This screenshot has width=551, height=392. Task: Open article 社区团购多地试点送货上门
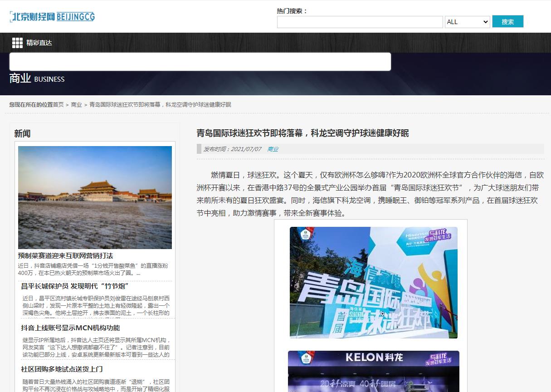[62, 369]
